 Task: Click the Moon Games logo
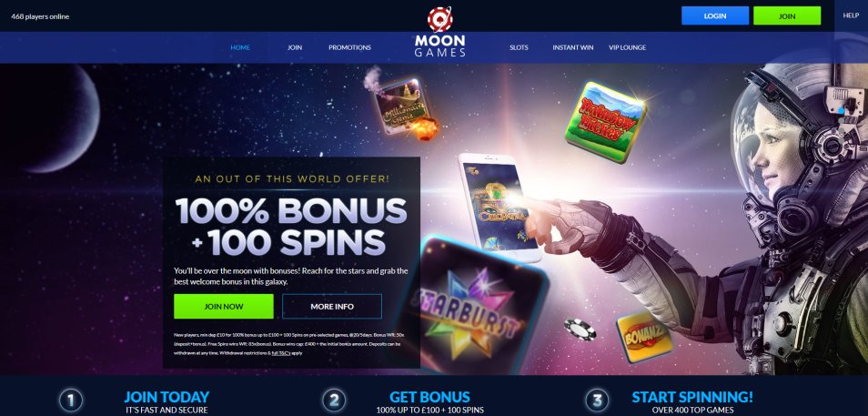[x=440, y=32]
